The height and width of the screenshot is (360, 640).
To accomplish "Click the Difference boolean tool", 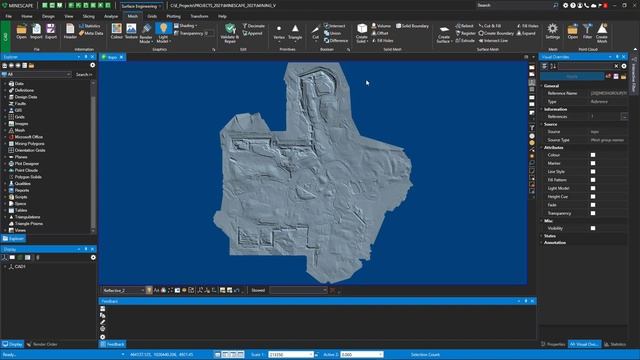I will click(x=336, y=40).
